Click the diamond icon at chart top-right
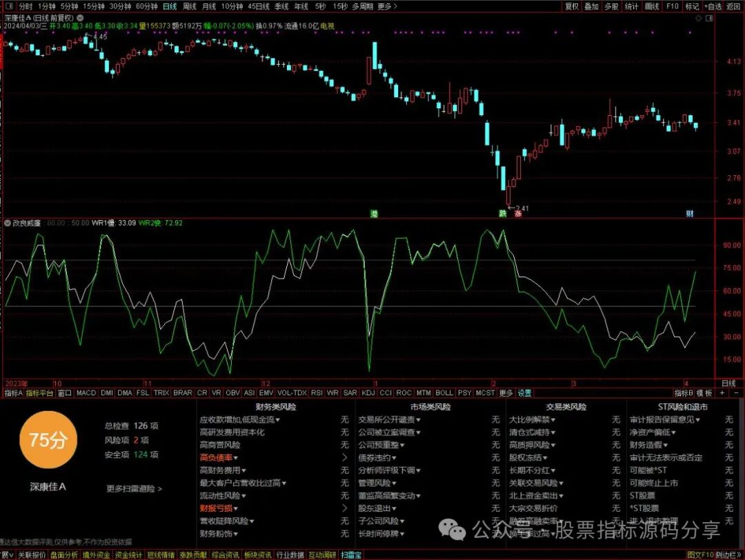This screenshot has height=560, width=745. tap(698, 18)
